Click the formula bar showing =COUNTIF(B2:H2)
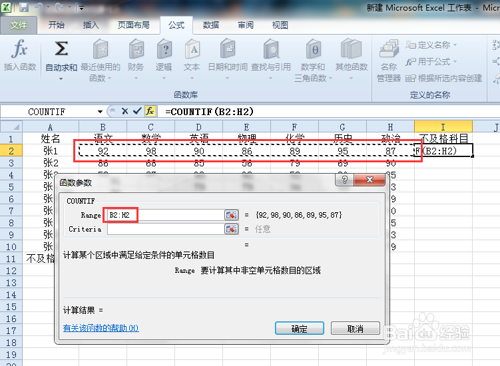This screenshot has width=500, height=366. coord(328,111)
